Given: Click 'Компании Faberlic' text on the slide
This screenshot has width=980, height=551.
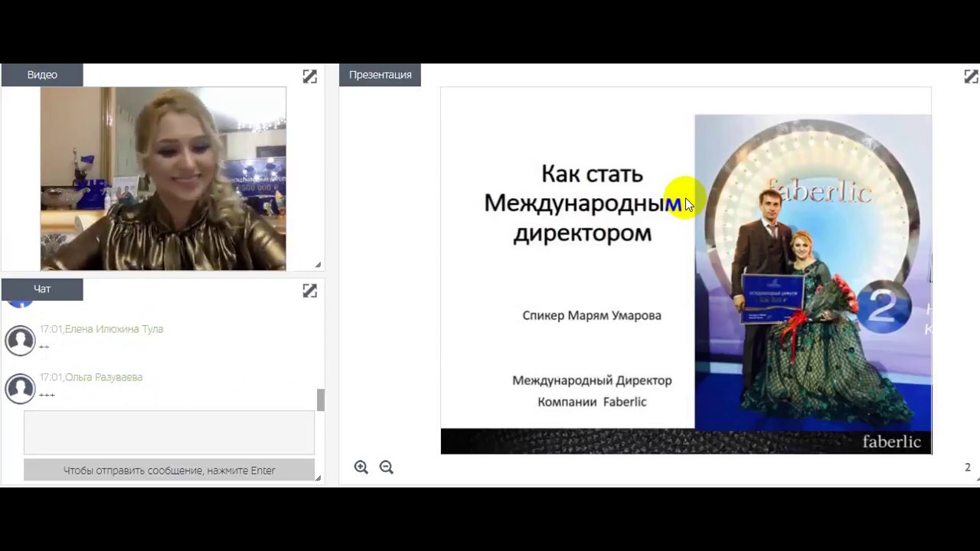Looking at the screenshot, I should pyautogui.click(x=592, y=402).
